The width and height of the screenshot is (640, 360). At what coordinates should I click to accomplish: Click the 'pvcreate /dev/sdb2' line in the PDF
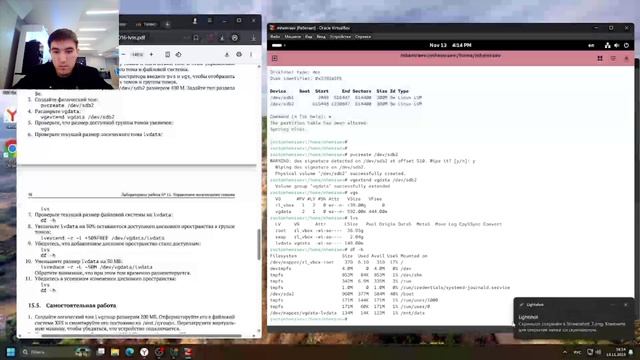[x=67, y=105]
